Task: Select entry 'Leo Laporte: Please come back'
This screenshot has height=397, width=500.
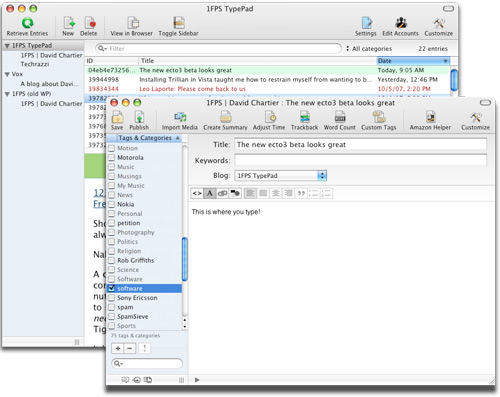Action: (x=267, y=89)
